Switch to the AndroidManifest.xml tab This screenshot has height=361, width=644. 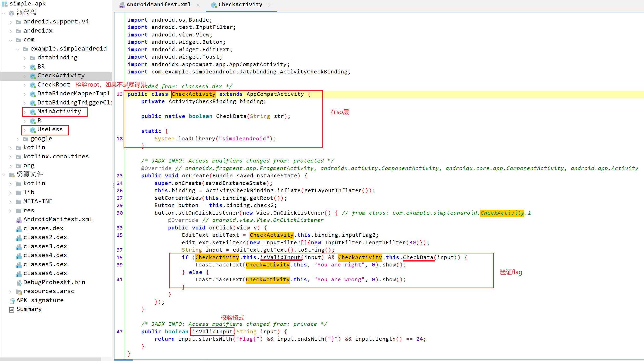[x=158, y=5]
